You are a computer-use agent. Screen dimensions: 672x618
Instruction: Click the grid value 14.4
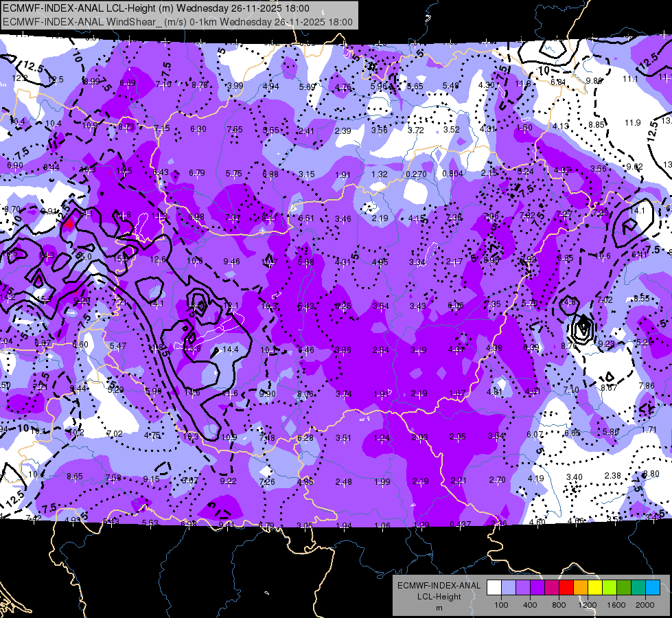[231, 349]
